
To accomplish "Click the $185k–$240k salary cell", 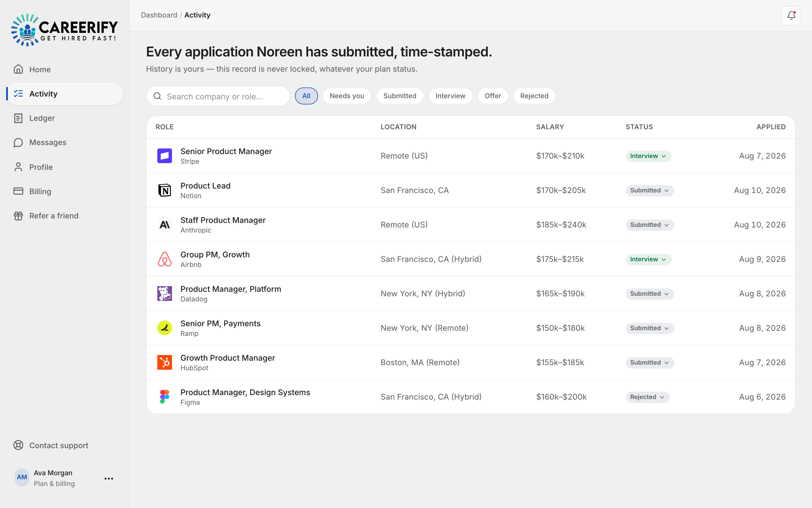I will pos(561,225).
